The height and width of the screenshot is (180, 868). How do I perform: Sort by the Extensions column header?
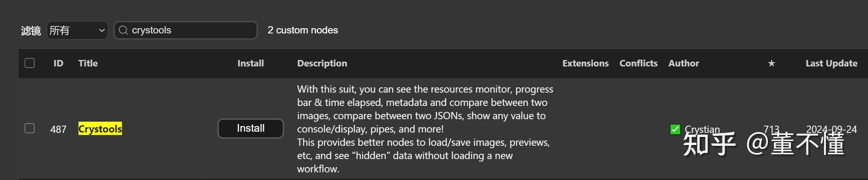tap(585, 63)
